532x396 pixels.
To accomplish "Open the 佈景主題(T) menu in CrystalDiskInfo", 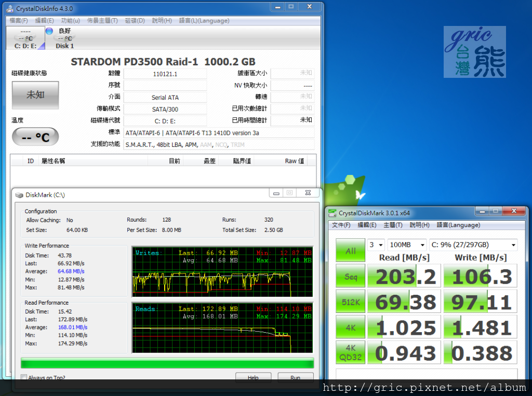I will point(102,21).
